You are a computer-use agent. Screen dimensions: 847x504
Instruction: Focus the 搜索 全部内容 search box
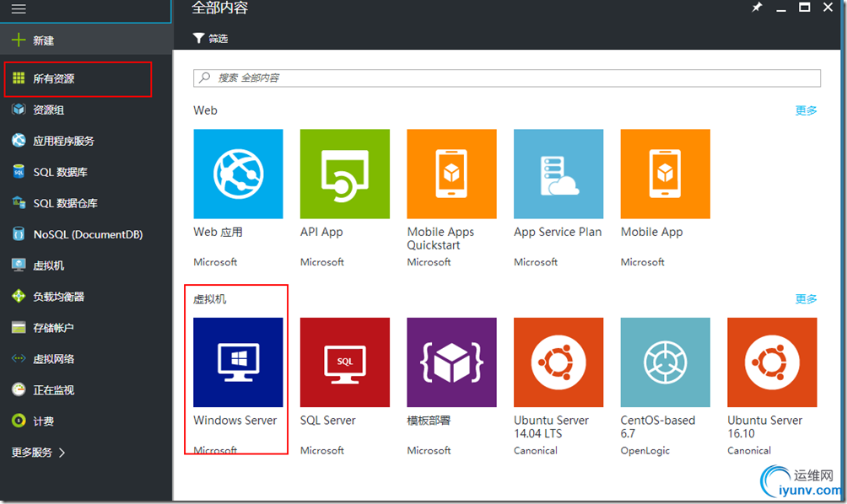[507, 78]
